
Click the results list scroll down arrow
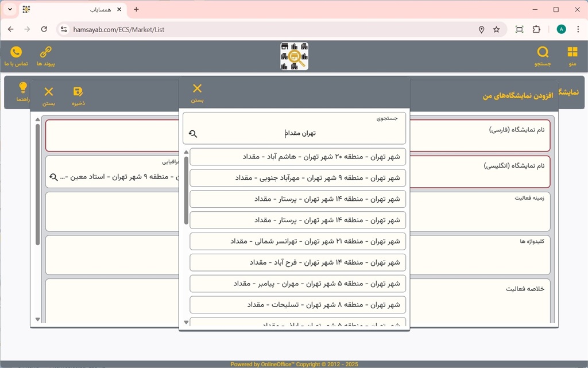pos(186,322)
